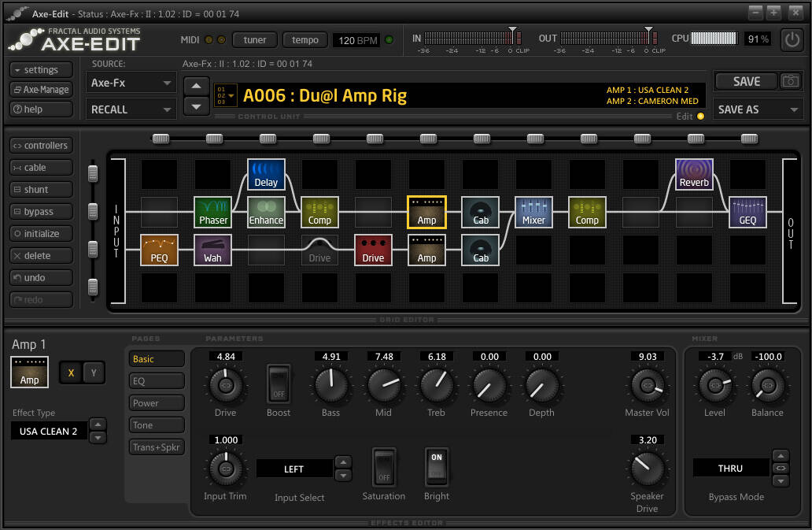
Task: Select the Mixer block
Action: point(534,212)
